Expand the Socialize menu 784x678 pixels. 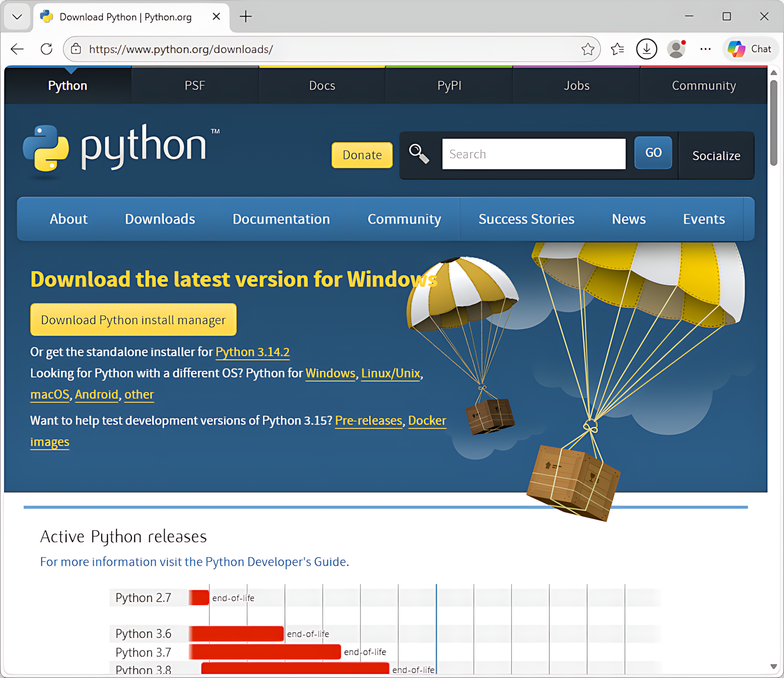tap(716, 156)
